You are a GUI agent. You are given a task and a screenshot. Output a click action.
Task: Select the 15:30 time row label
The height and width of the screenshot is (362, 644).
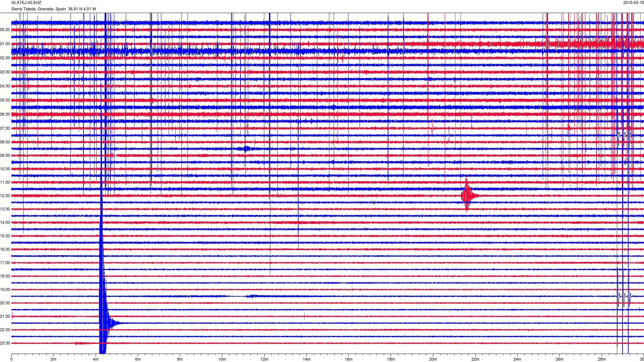(5, 236)
